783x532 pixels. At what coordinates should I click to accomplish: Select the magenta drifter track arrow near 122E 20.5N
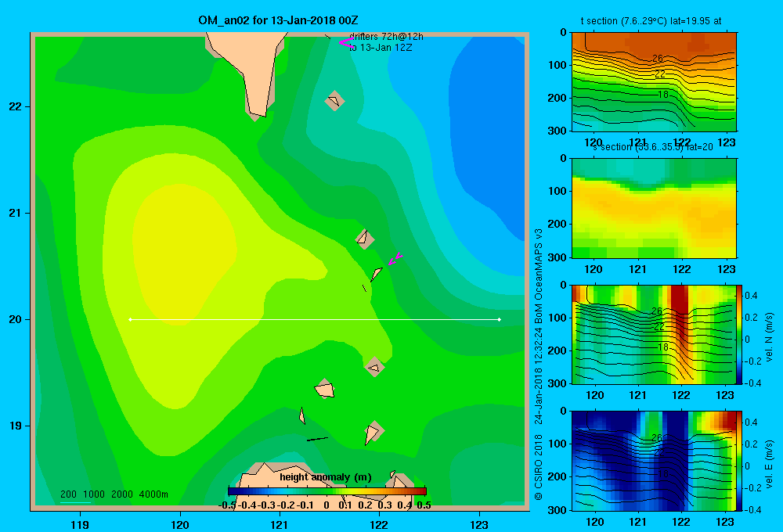[395, 258]
